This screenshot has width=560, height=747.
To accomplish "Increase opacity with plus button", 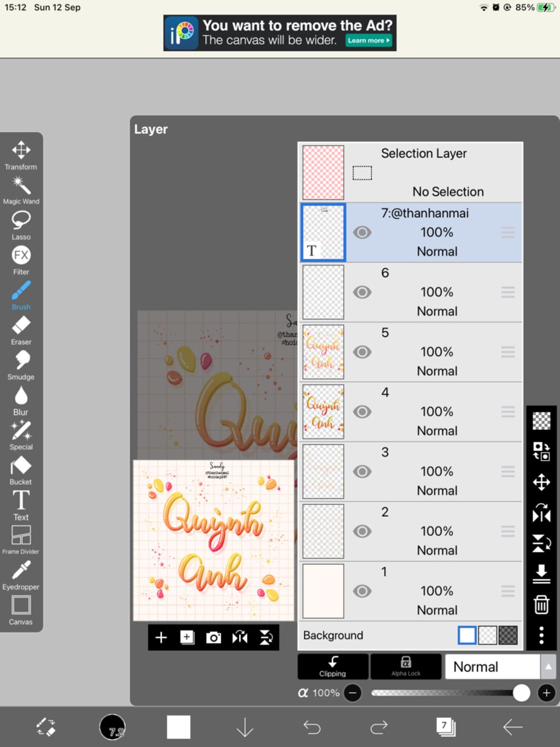I will pyautogui.click(x=546, y=693).
